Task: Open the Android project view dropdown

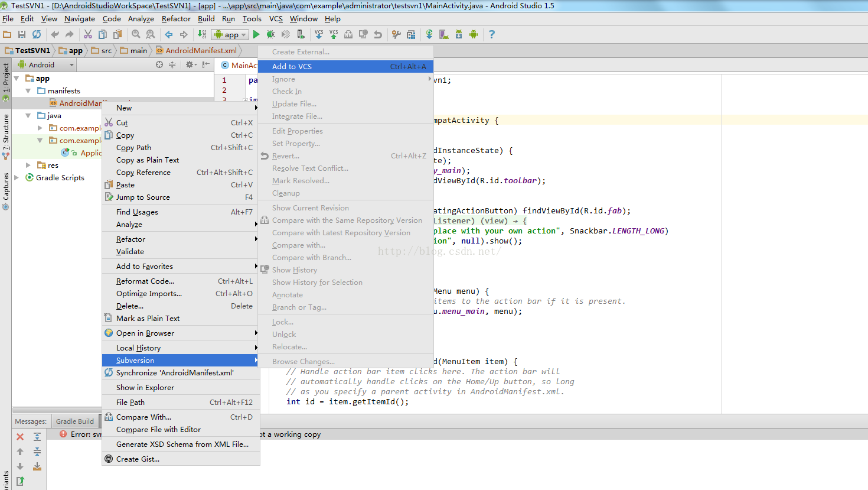Action: pos(45,64)
